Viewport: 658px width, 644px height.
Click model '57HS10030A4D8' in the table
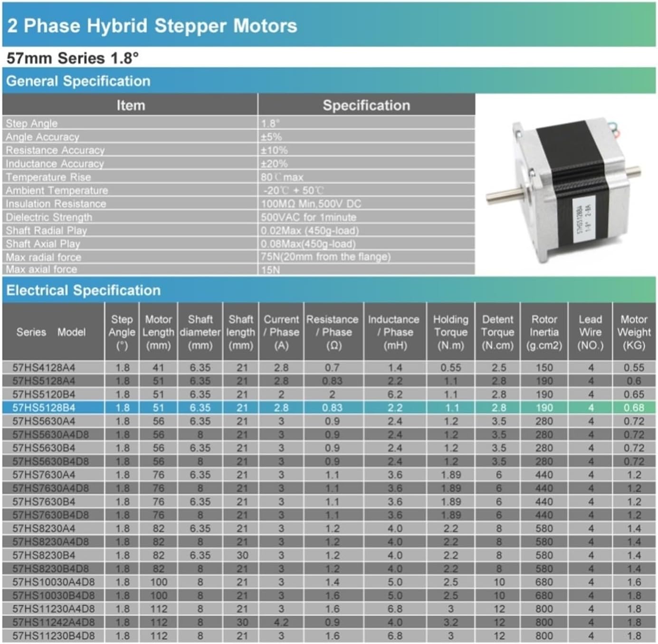54,582
